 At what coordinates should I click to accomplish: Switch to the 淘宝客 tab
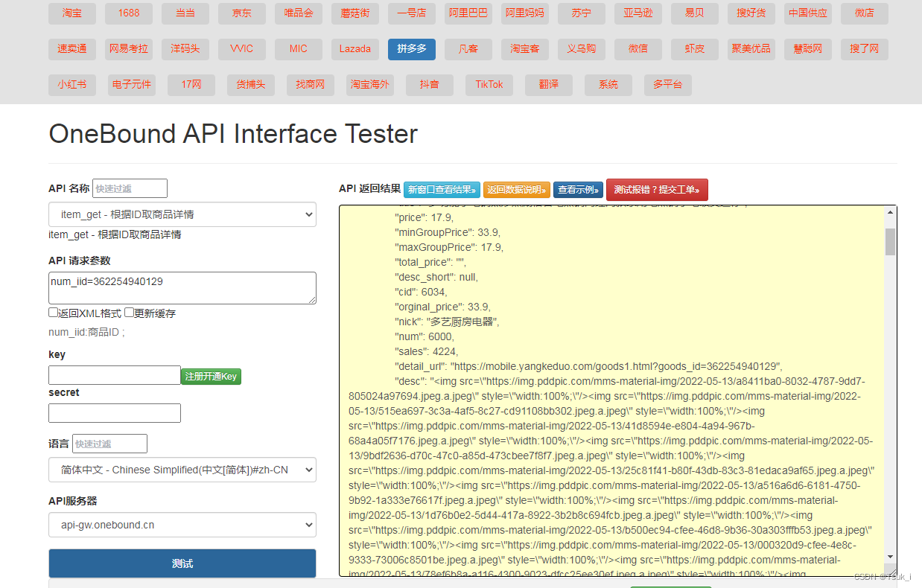[x=525, y=49]
